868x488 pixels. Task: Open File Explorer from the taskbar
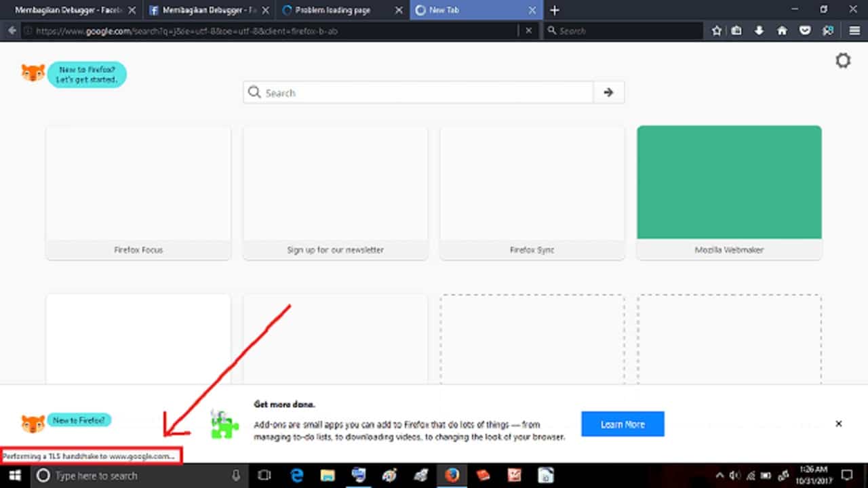pyautogui.click(x=328, y=475)
